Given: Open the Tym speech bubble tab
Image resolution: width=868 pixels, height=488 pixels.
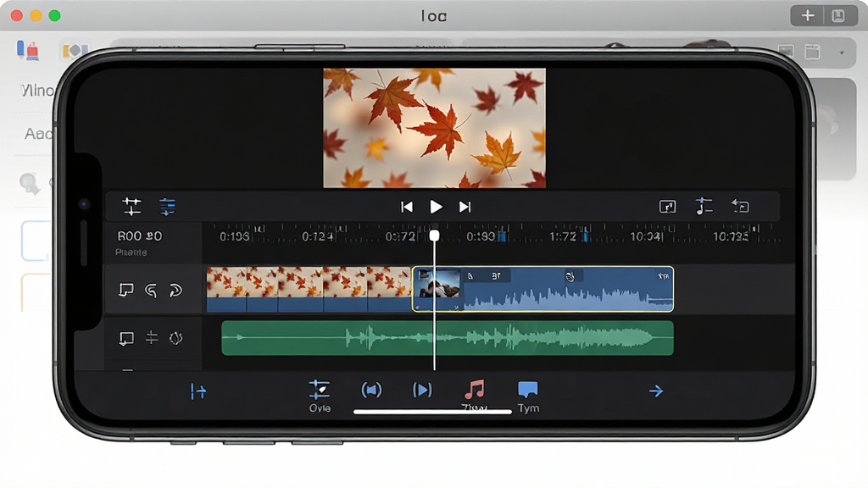Looking at the screenshot, I should (528, 396).
